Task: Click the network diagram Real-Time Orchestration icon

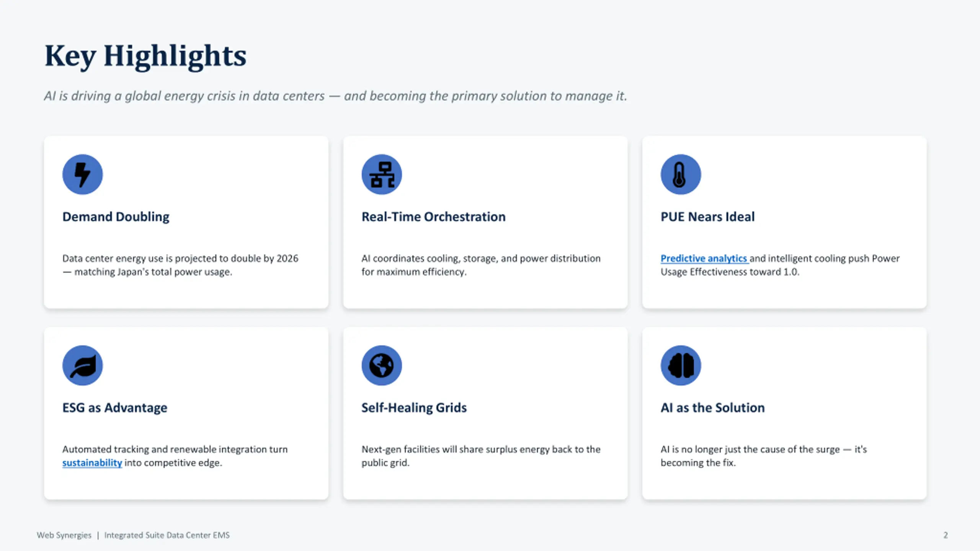Action: coord(382,174)
